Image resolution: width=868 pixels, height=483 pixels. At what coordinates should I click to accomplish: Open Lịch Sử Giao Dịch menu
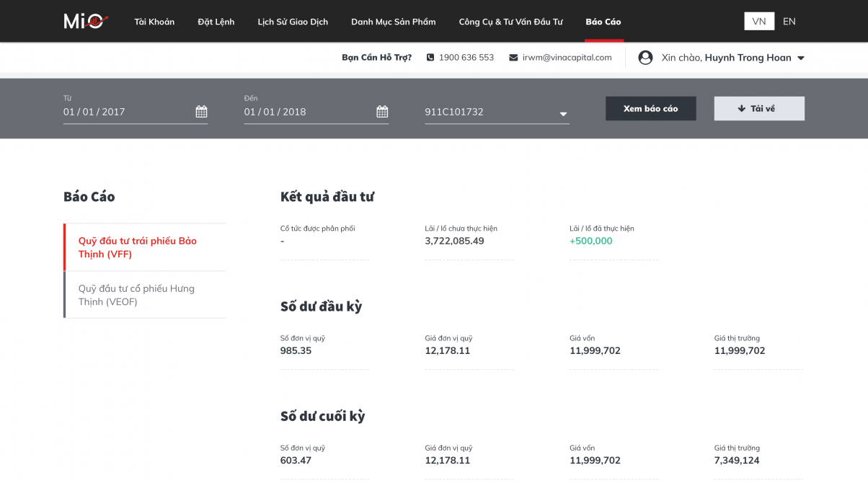coord(293,22)
